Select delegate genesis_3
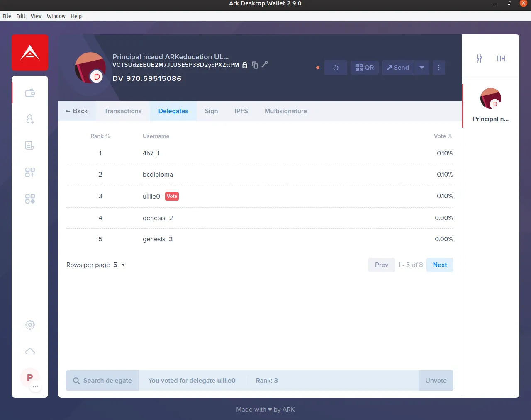The image size is (531, 420). [x=260, y=239]
